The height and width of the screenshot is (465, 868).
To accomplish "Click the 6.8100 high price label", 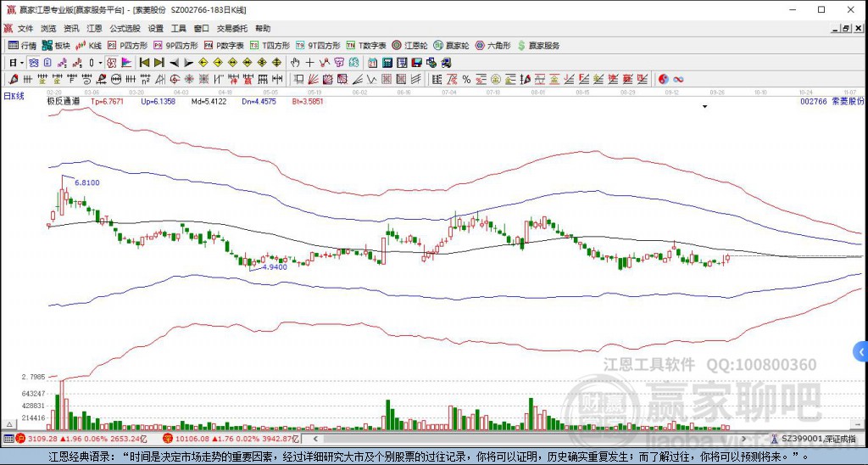I will click(x=87, y=182).
